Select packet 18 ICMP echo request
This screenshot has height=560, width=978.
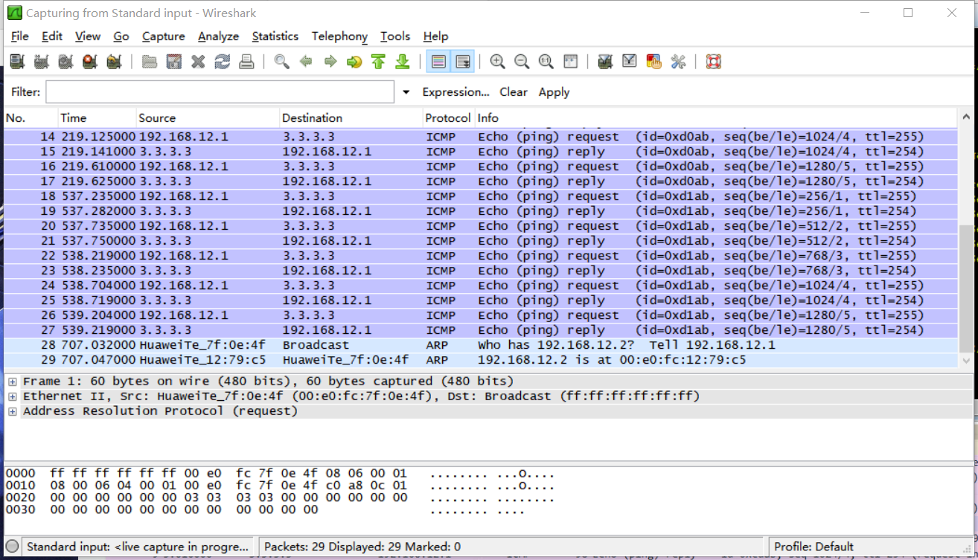click(481, 196)
